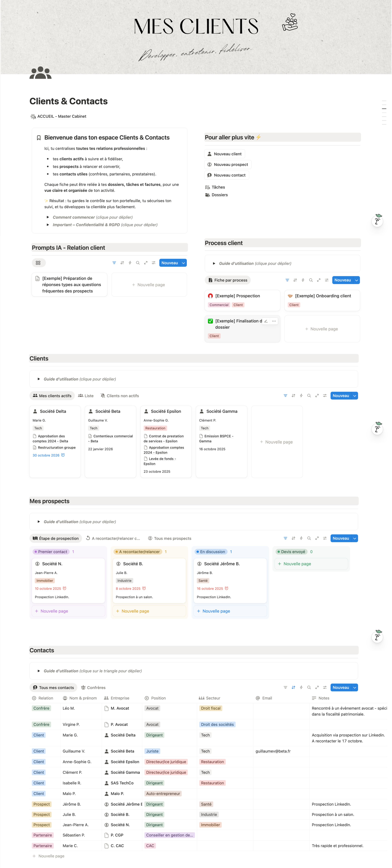This screenshot has height=868, width=392.
Task: Add Nouvelle page below Contacts table
Action: point(48,856)
